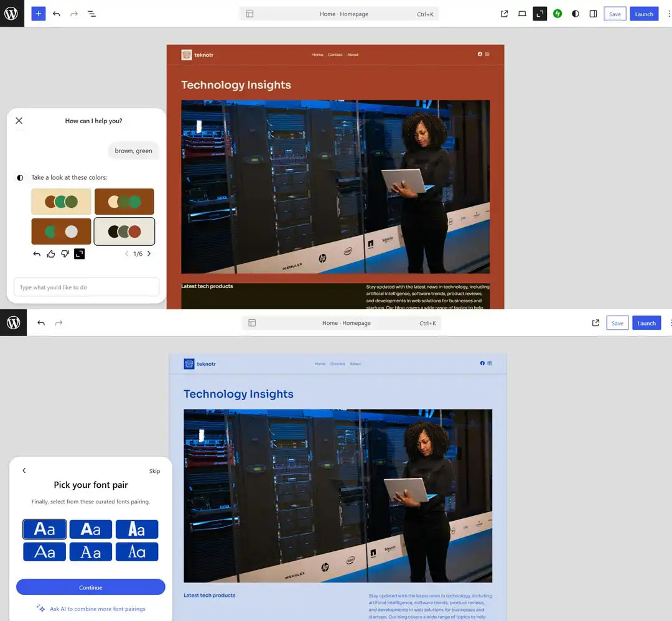Image resolution: width=672 pixels, height=621 pixels.
Task: Click the 'Type what you'd like to do' field
Action: (86, 287)
